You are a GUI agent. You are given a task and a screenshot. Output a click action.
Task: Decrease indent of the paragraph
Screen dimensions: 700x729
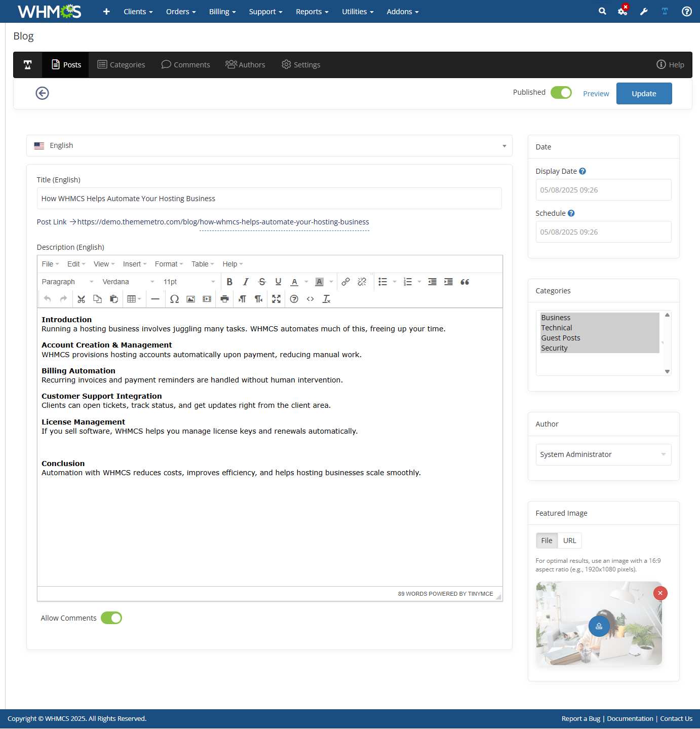click(432, 282)
